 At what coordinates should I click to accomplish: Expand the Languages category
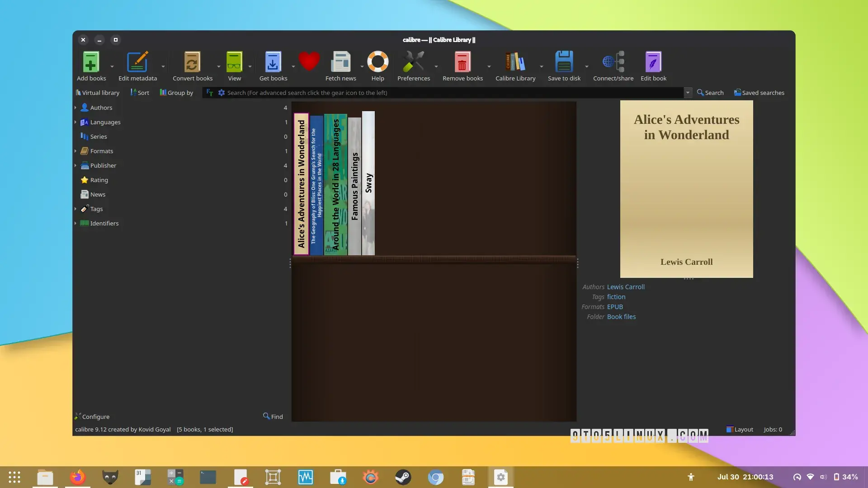[75, 122]
